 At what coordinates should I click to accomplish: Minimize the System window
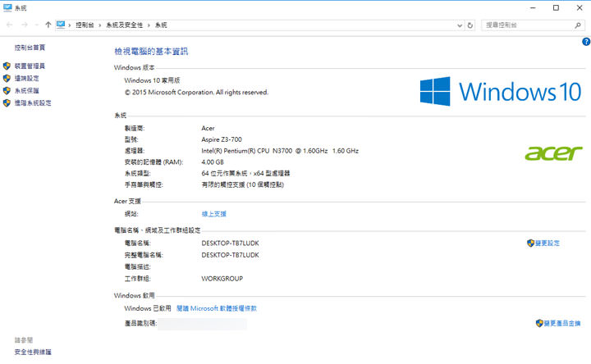click(x=533, y=8)
